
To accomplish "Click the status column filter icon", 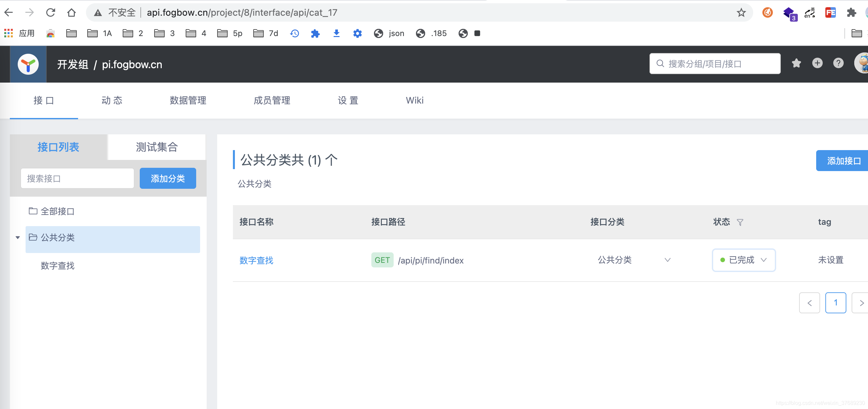I will pyautogui.click(x=740, y=222).
